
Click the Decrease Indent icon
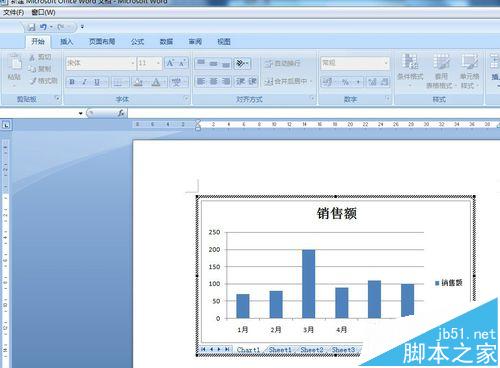(x=240, y=81)
